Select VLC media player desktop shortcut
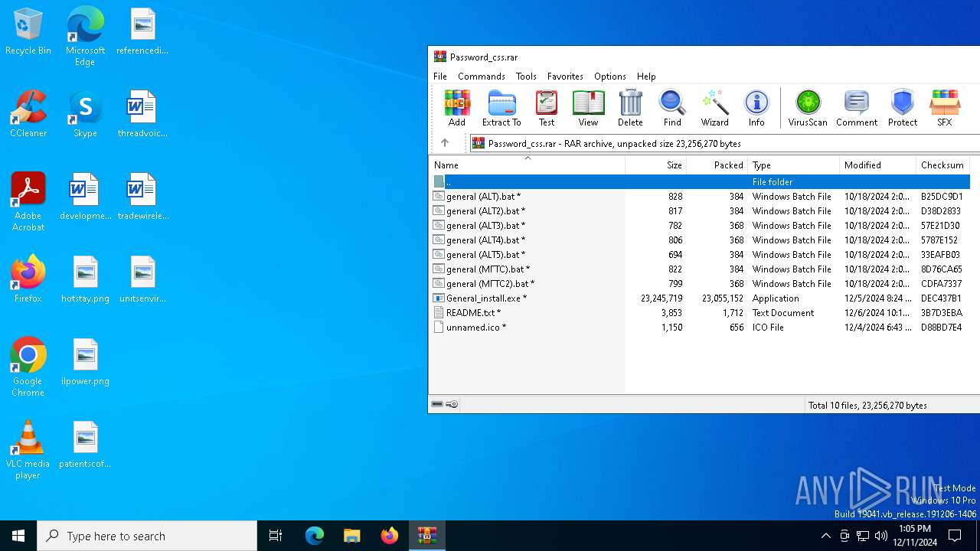The height and width of the screenshot is (551, 980). [x=28, y=450]
